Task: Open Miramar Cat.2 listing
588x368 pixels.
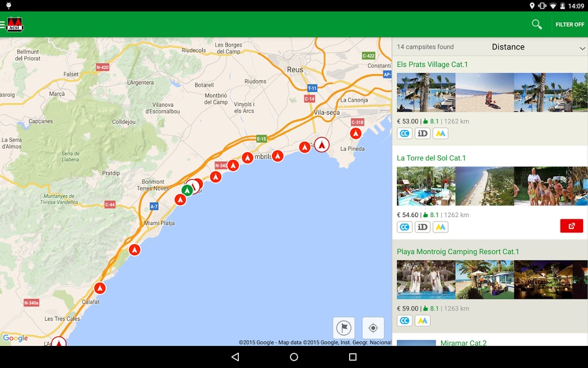Action: [x=463, y=342]
